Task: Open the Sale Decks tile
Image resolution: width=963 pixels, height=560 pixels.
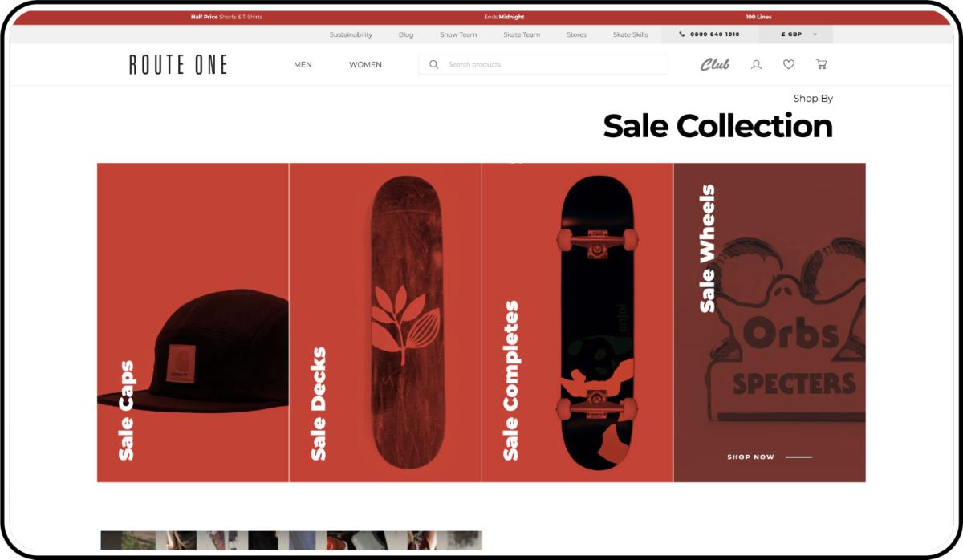Action: click(385, 323)
